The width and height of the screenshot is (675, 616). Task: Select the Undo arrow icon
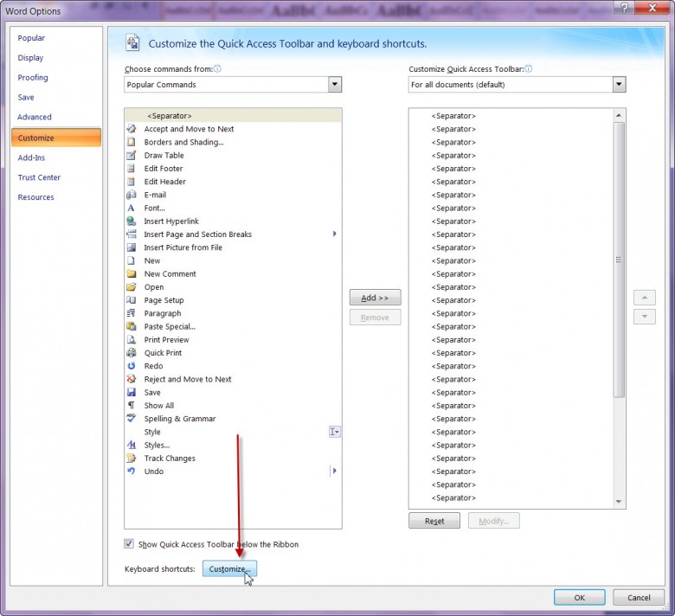tap(132, 472)
